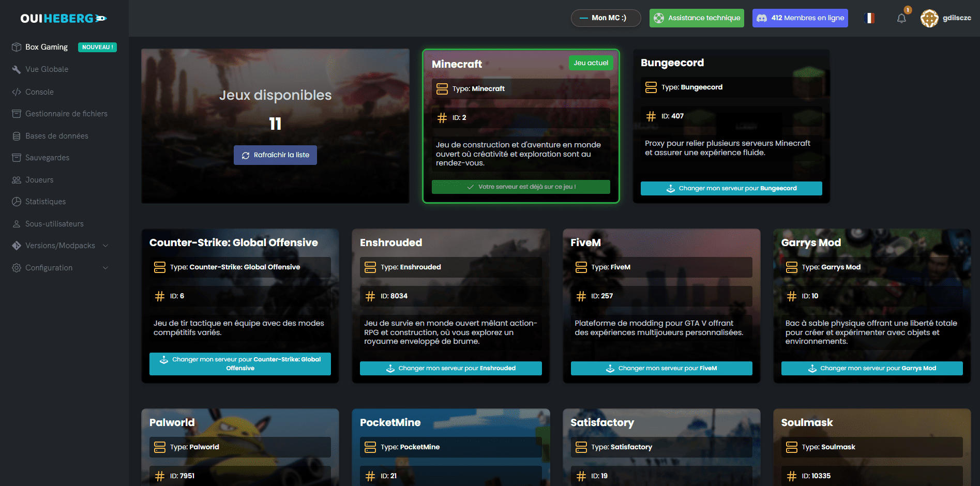980x486 pixels.
Task: Click the refresh icon in Rafraîchir la liste
Action: (x=246, y=155)
